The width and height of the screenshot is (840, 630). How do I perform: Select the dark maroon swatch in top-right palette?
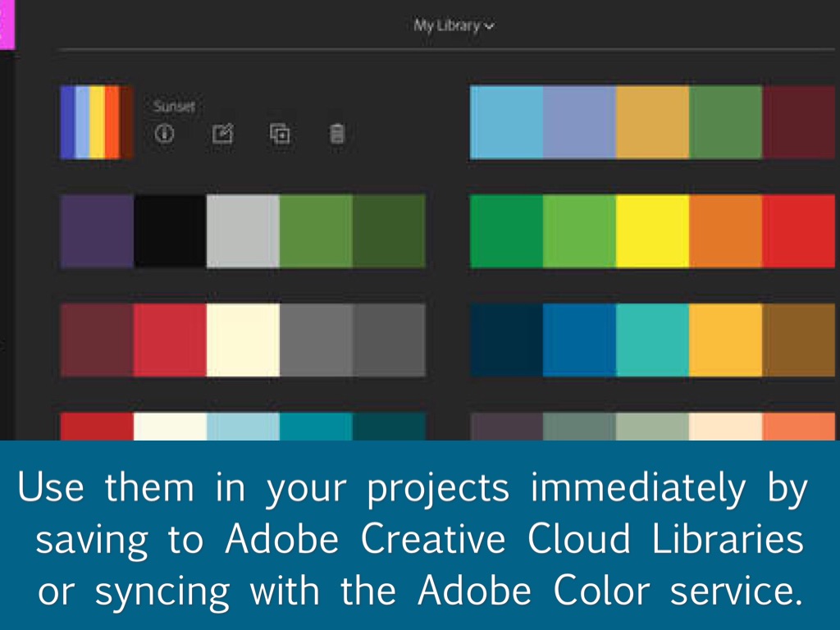click(x=798, y=122)
